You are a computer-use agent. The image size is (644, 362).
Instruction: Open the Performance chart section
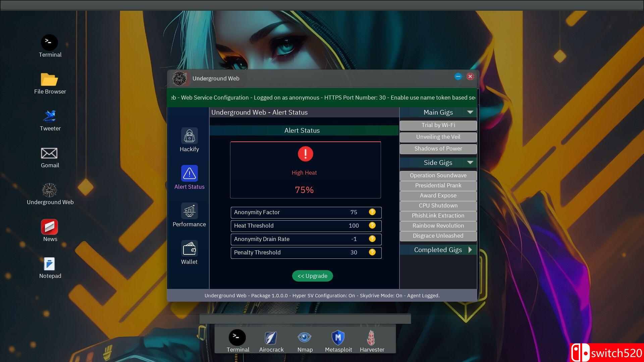tap(189, 211)
